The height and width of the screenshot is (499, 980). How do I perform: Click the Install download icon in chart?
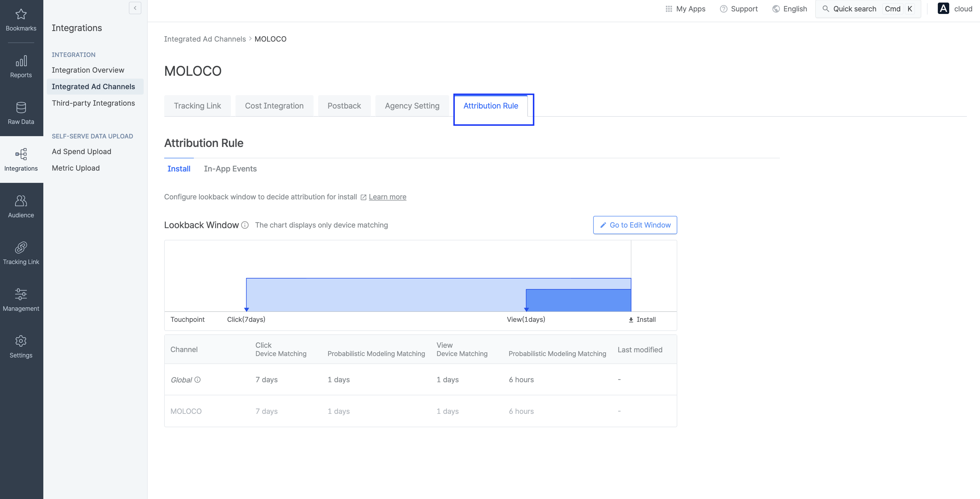pos(631,320)
